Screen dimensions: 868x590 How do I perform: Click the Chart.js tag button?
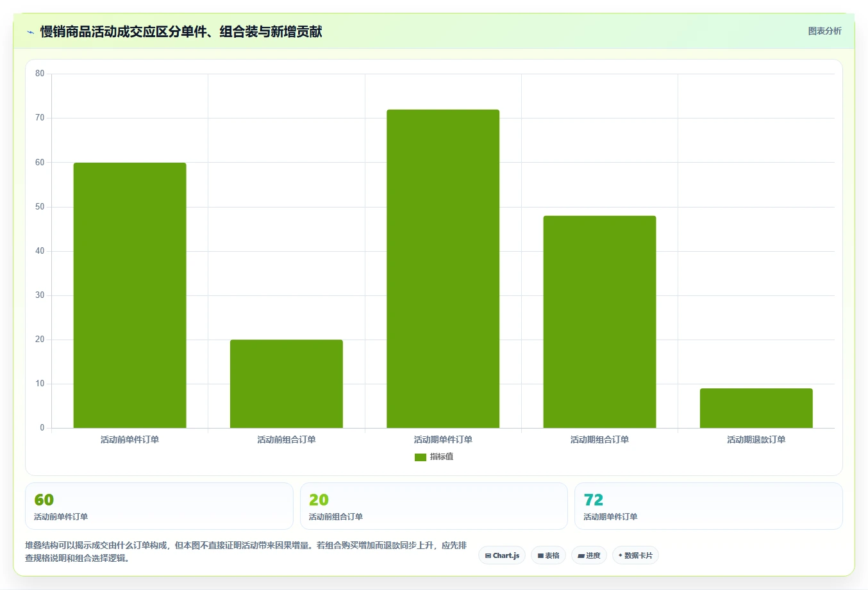tap(502, 555)
